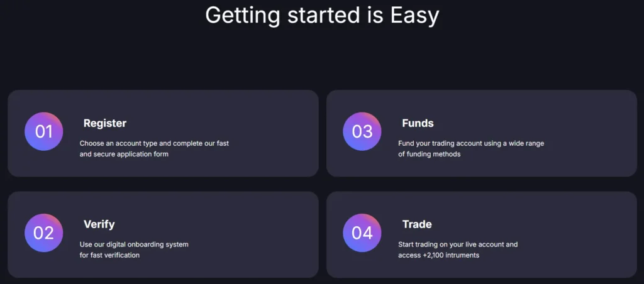Click the 'for fast verification' text line

(109, 255)
